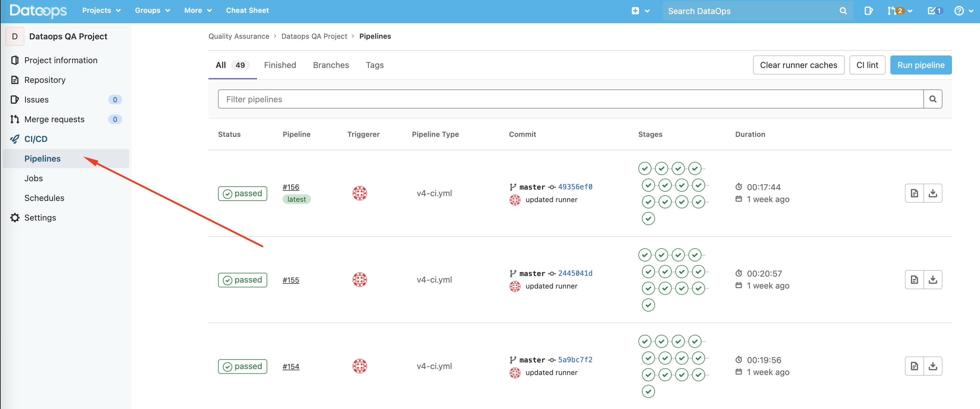Select the Repository icon in the sidebar
Viewport: 980px width, 409px height.
pyautogui.click(x=15, y=80)
